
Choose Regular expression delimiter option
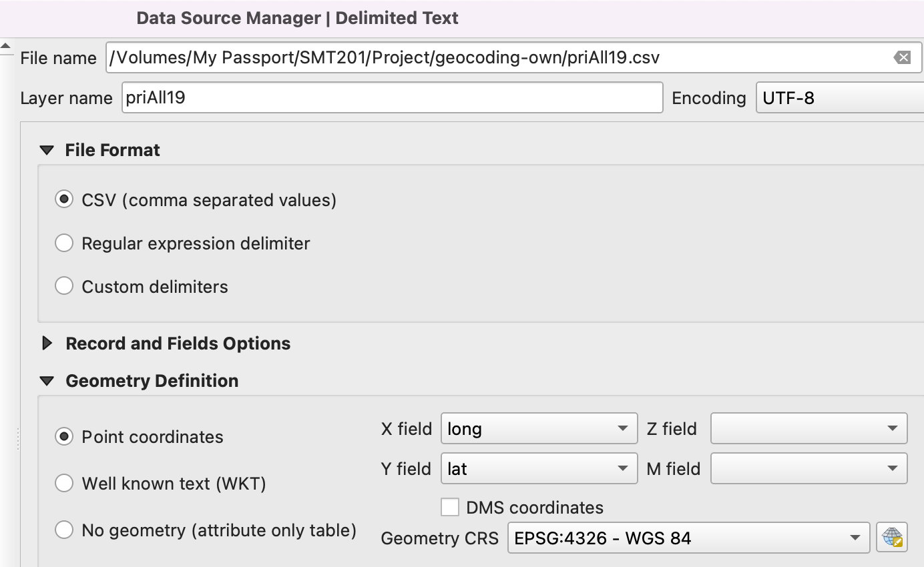coord(64,243)
